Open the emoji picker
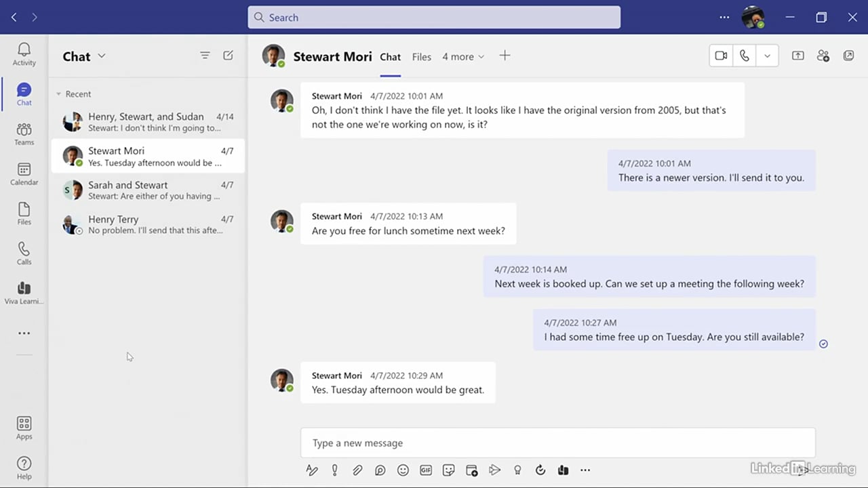Image resolution: width=868 pixels, height=488 pixels. [403, 470]
